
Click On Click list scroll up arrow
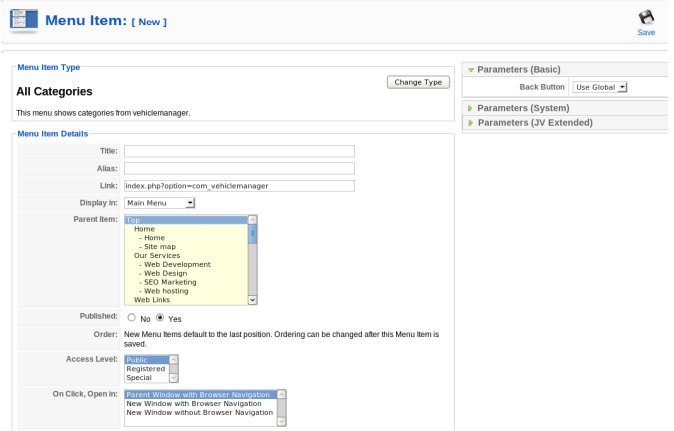pyautogui.click(x=282, y=394)
